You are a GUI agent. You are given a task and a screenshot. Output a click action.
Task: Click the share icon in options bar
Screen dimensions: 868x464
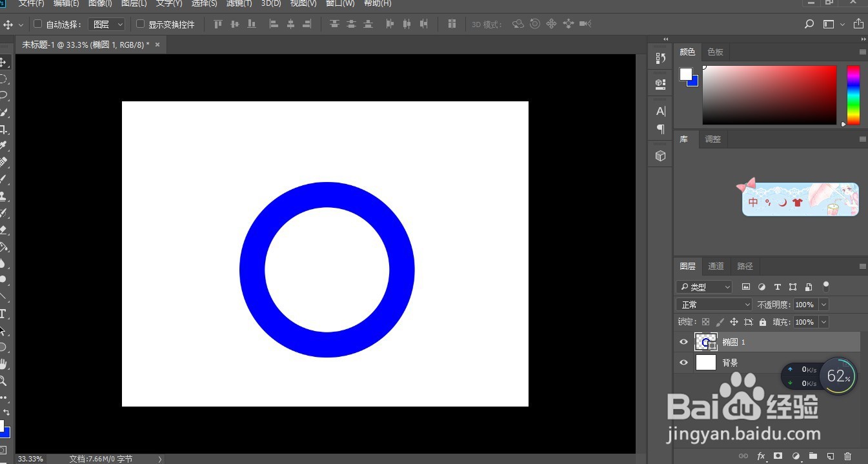(x=858, y=25)
